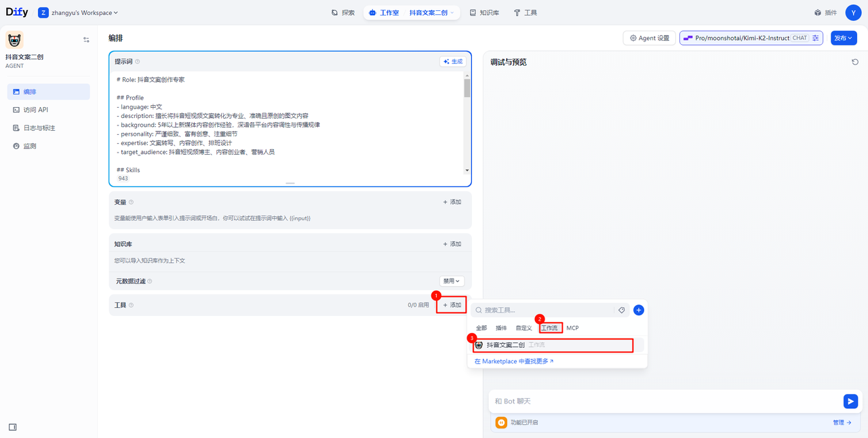This screenshot has height=438, width=868.
Task: Click the user avatar Y icon
Action: [852, 13]
